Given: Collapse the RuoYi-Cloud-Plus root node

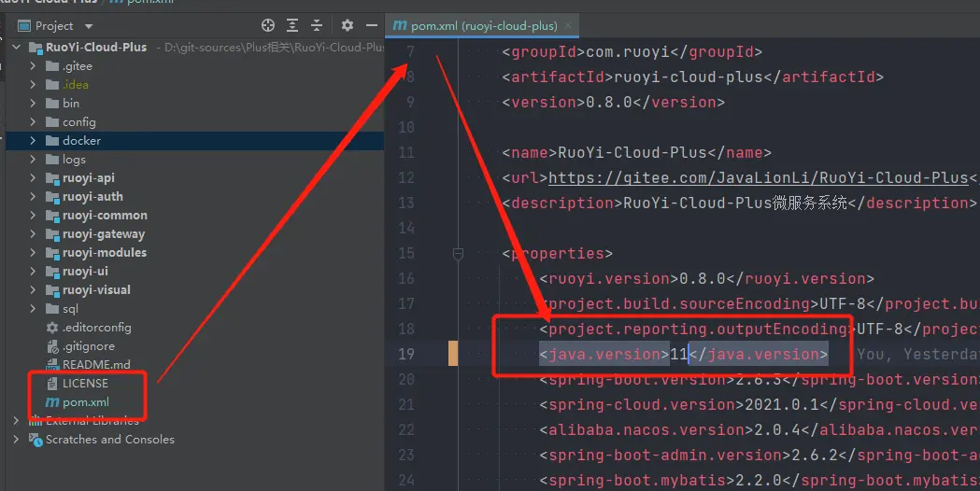Looking at the screenshot, I should [16, 47].
